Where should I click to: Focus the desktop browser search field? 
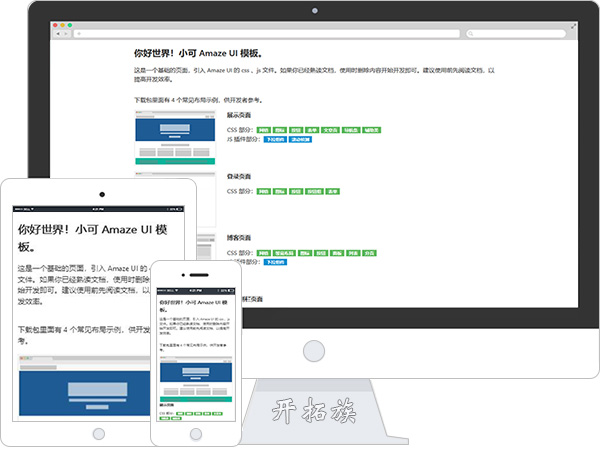[516, 34]
